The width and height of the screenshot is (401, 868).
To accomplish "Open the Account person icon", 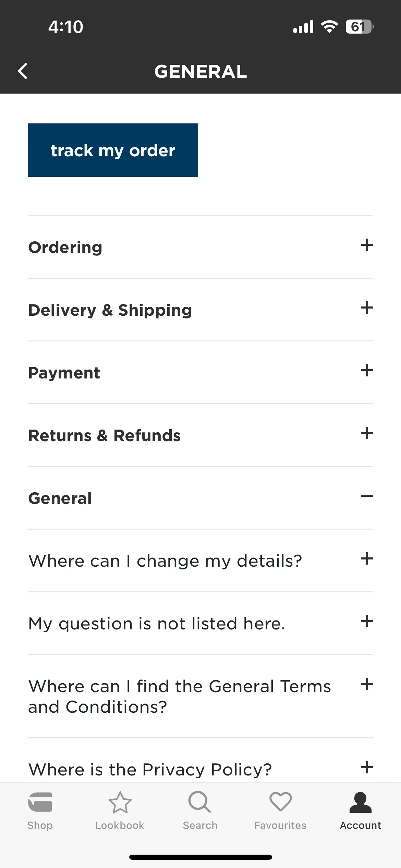I will point(361,802).
